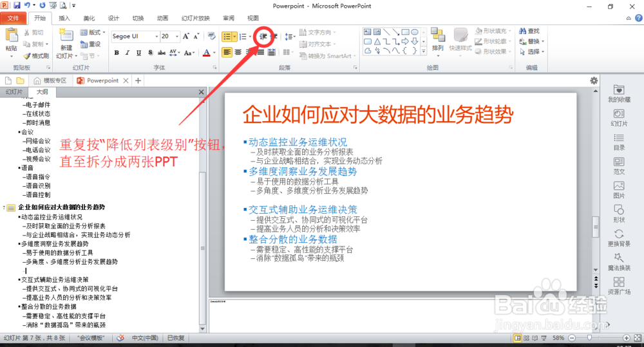Screen dimensions: 644x347
Task: Toggle text Shadow formatting
Action: point(150,53)
